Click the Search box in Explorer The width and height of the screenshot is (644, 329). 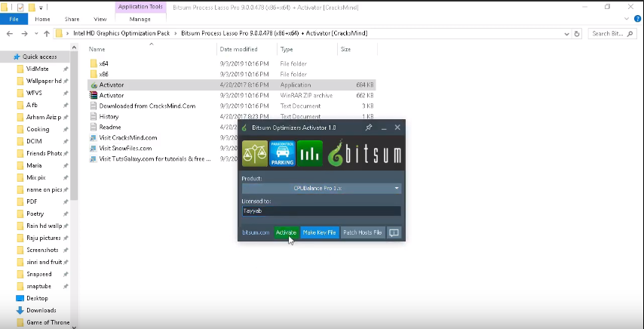612,34
